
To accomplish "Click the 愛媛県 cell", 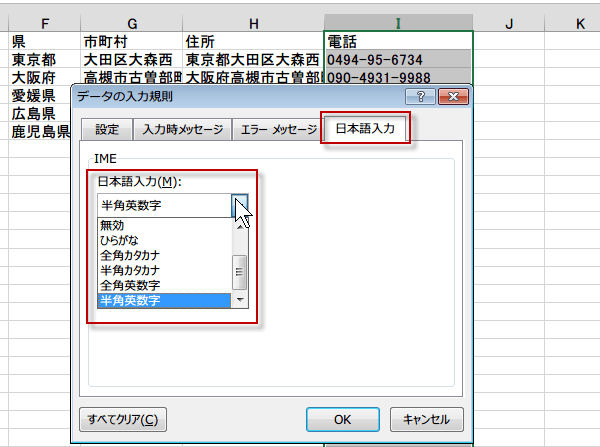I will click(40, 95).
